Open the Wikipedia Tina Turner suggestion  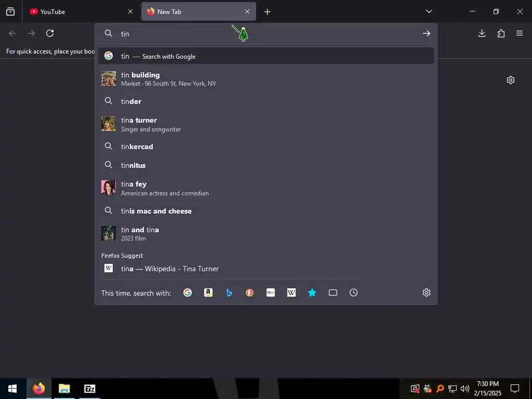click(266, 269)
